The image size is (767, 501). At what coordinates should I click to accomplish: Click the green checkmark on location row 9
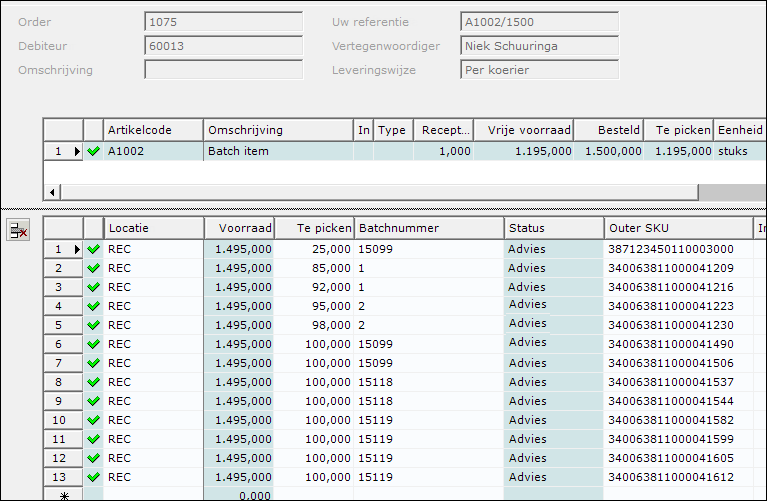click(x=93, y=401)
